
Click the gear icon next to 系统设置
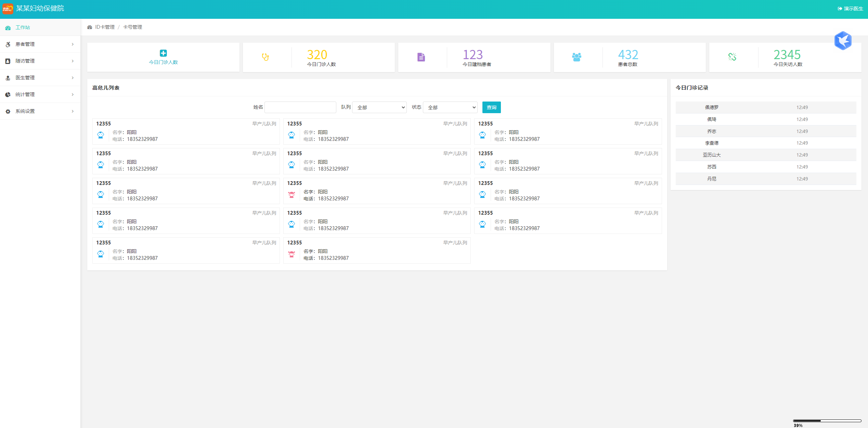8,111
